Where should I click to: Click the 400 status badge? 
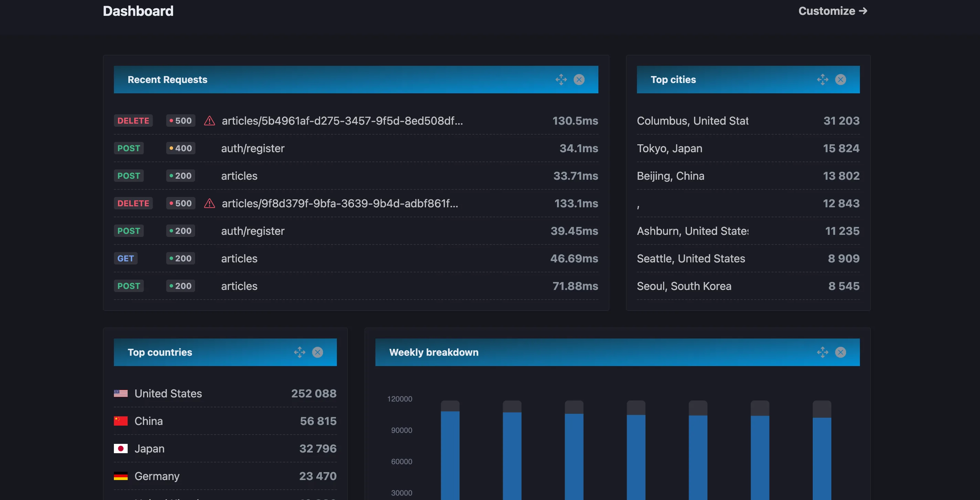click(181, 148)
